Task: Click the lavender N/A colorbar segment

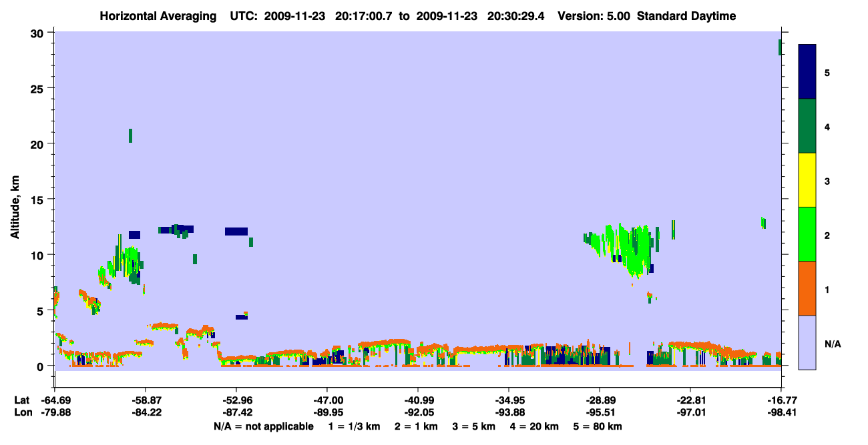Action: [807, 342]
